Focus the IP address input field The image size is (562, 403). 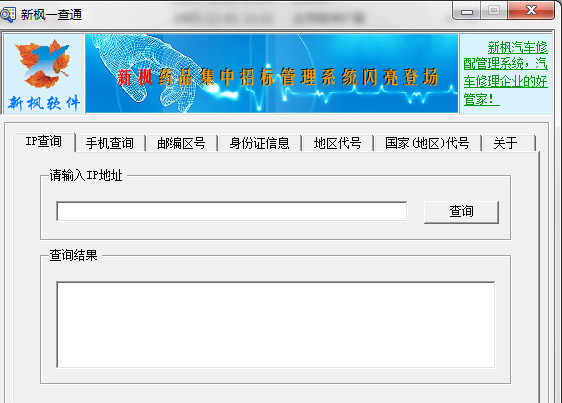[x=232, y=212]
